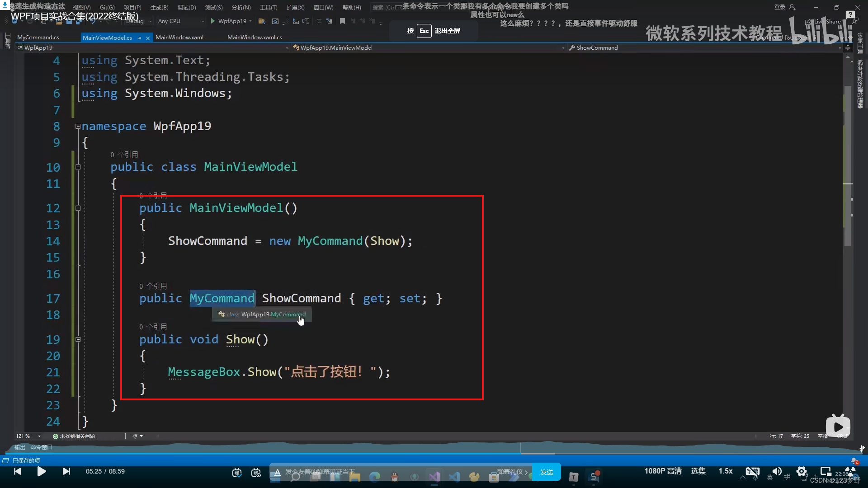Collapse the namespace WpfApp19 block

[x=78, y=127]
